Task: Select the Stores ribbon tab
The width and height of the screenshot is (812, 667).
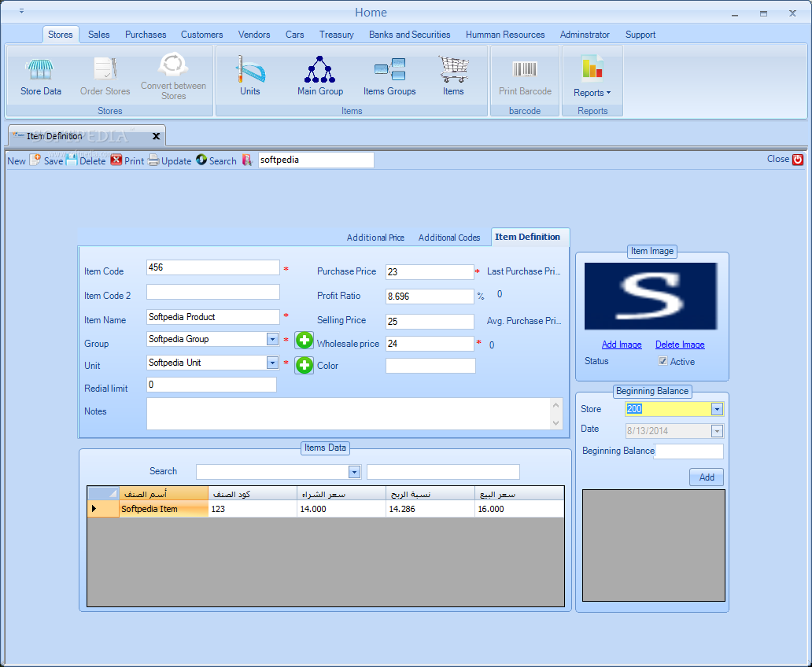Action: point(61,35)
